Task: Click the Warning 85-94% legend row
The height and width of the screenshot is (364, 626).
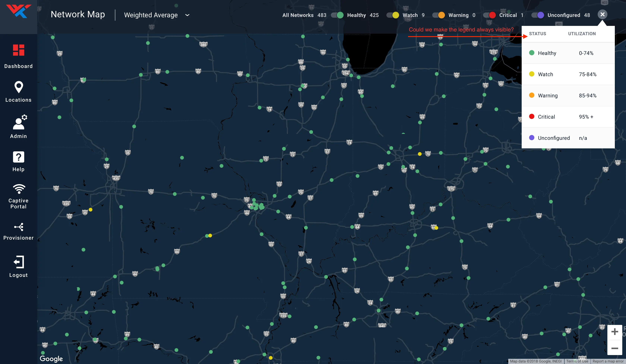Action: (568, 96)
